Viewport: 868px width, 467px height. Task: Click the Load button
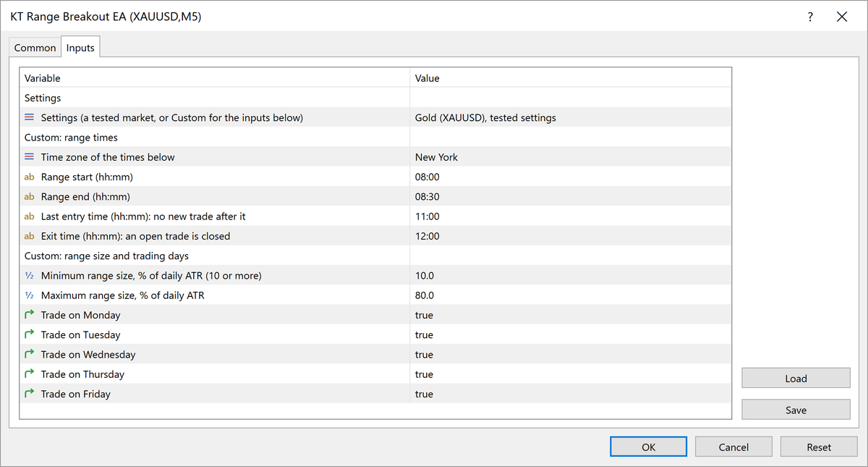(796, 378)
